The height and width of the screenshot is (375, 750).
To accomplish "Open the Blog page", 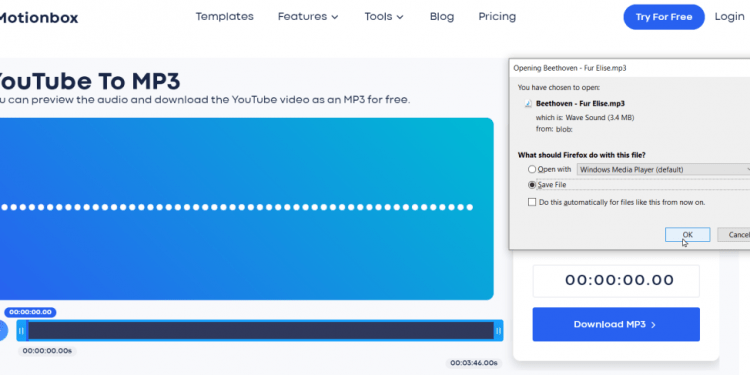I will point(441,17).
